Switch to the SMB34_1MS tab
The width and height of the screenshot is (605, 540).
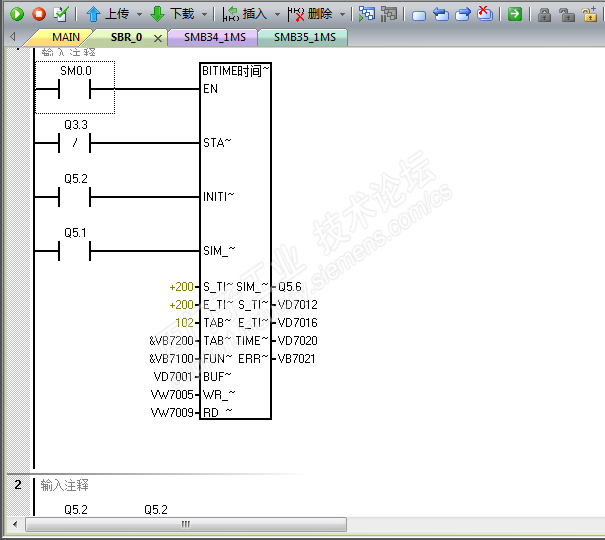tap(215, 37)
